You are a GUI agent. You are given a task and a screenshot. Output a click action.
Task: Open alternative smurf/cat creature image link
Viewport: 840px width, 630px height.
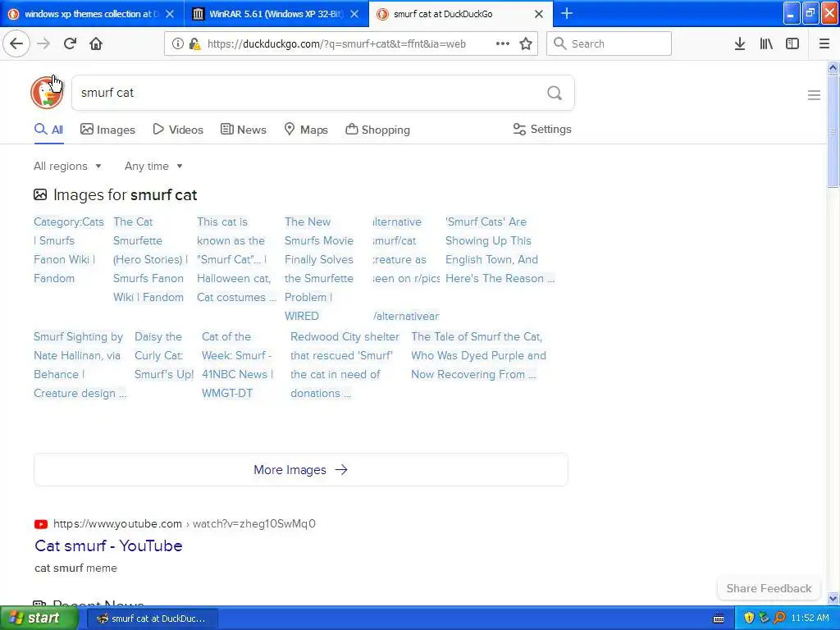(406, 268)
